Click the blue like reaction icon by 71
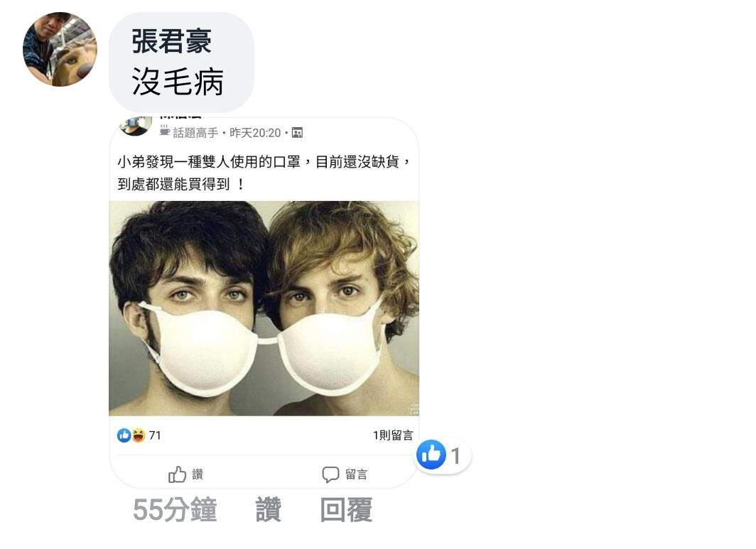Screen dimensions: 756x549 point(124,435)
